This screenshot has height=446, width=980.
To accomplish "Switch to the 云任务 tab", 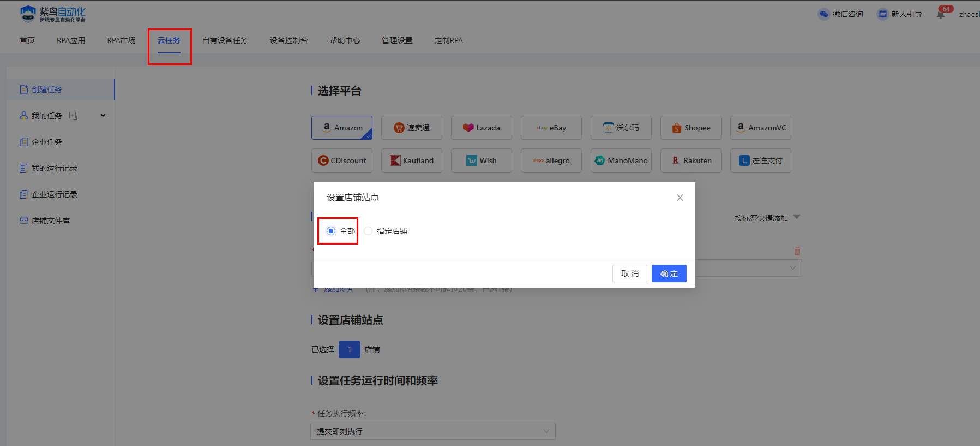I will (169, 40).
